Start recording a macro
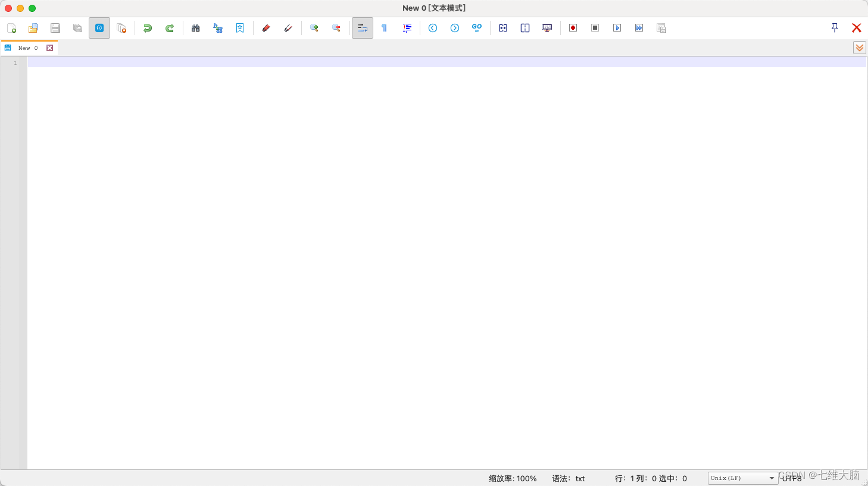This screenshot has width=868, height=486. [x=573, y=28]
